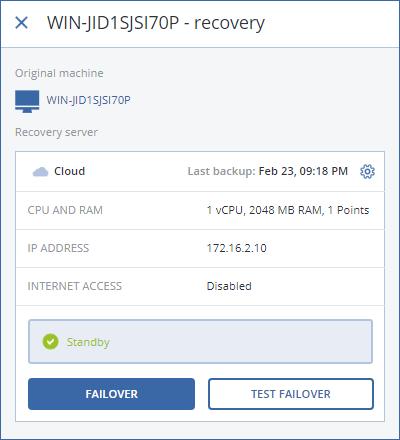Run the TEST FAILOVER button

coord(291,394)
